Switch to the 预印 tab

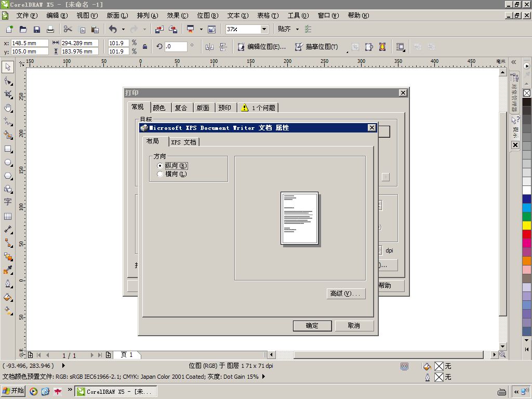pos(224,108)
